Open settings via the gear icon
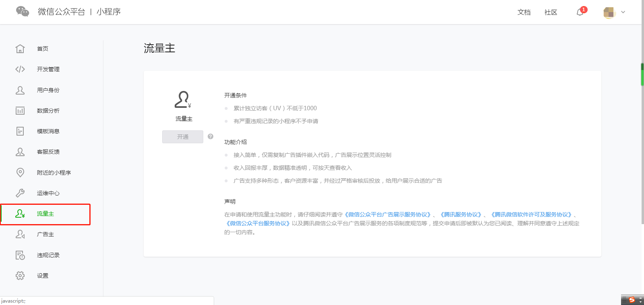Image resolution: width=644 pixels, height=305 pixels. pos(20,276)
